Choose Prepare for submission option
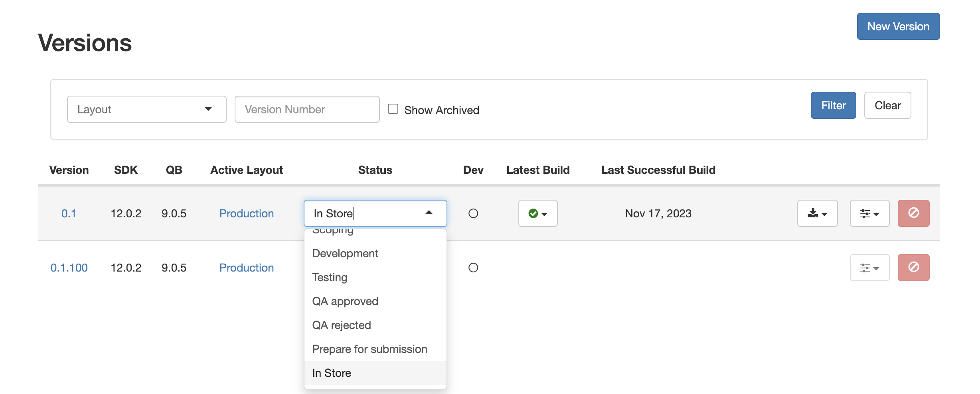 point(375,349)
